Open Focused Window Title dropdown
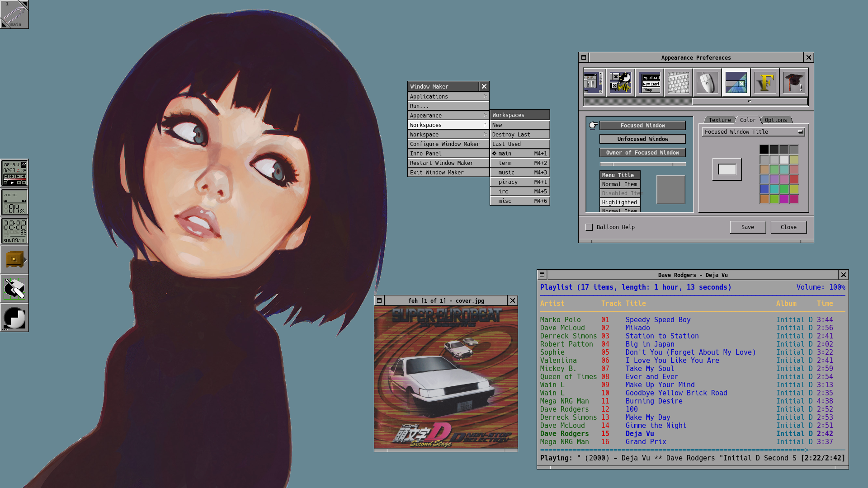Screen dimensions: 868x488 click(x=753, y=132)
